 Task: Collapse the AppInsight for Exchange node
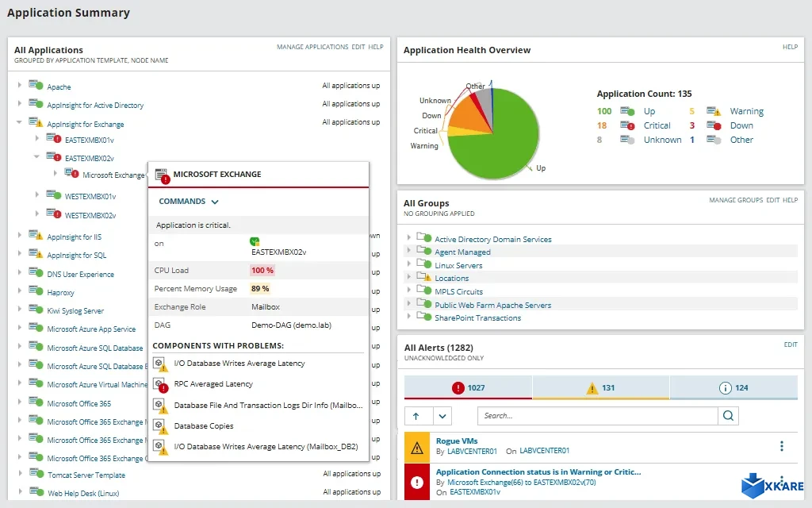pyautogui.click(x=19, y=122)
